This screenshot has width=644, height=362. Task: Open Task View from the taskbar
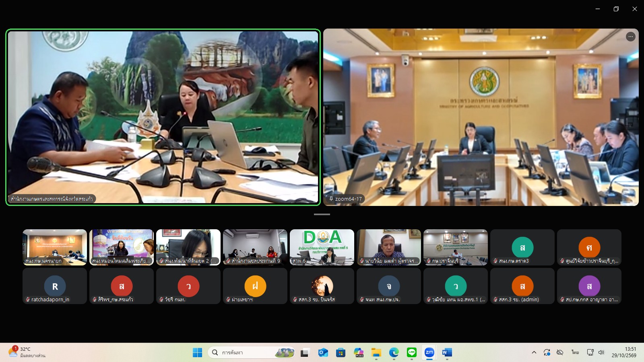tap(305, 352)
